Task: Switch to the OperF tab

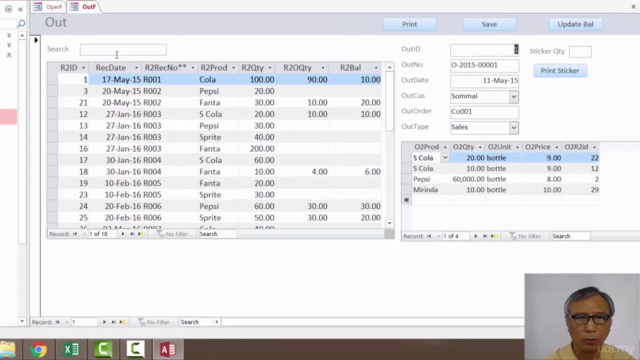Action: (x=48, y=7)
